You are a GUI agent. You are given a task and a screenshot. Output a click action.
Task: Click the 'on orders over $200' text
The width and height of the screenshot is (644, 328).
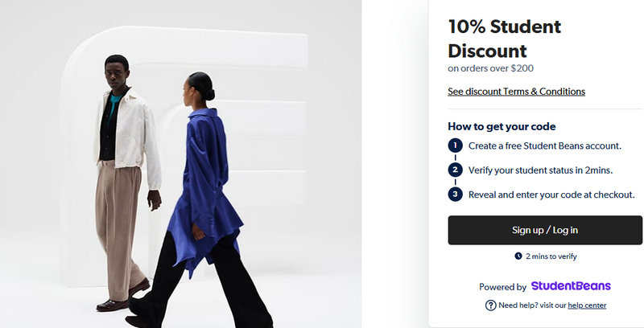pos(490,68)
